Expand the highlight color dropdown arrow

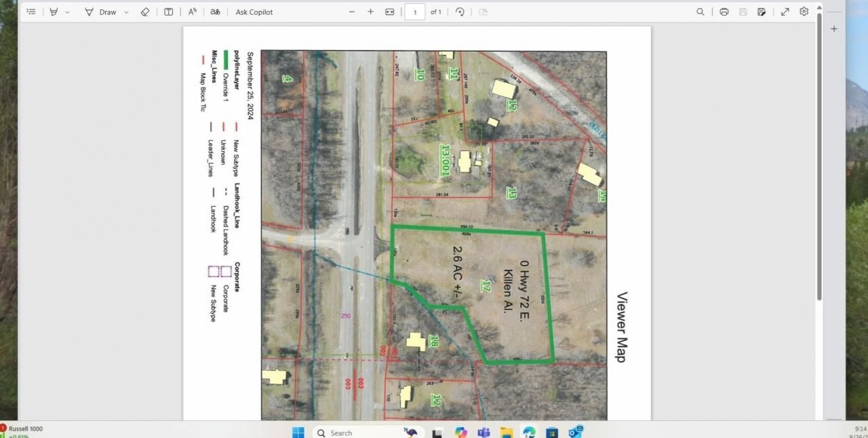[x=67, y=12]
